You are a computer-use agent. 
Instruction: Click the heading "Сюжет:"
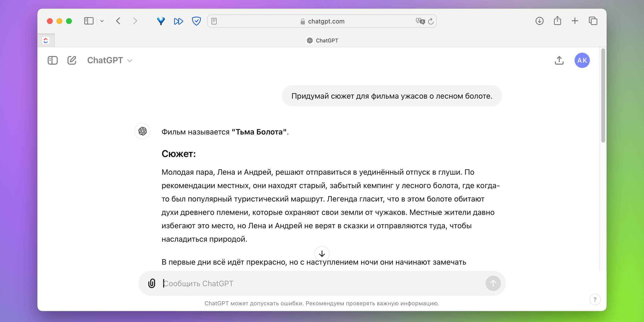[x=179, y=154]
